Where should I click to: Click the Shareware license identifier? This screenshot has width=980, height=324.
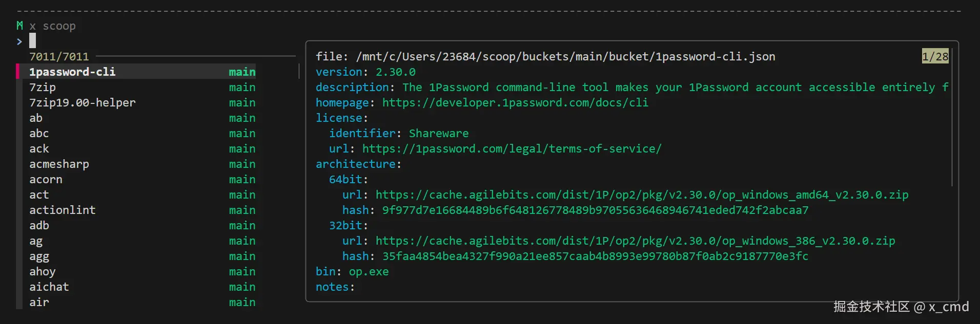[x=439, y=133]
